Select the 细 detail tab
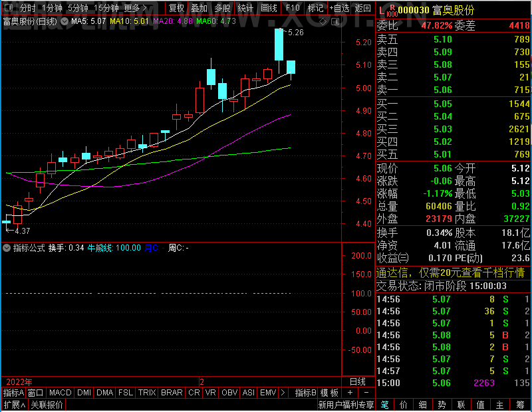 pos(423,405)
